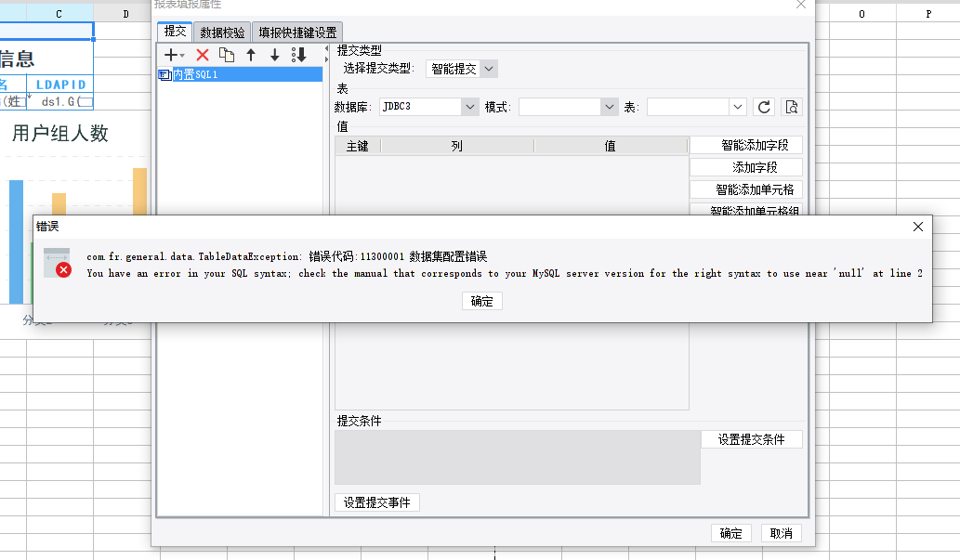This screenshot has height=560, width=960.
Task: Click the 提交条件 gray text area
Action: click(x=518, y=458)
